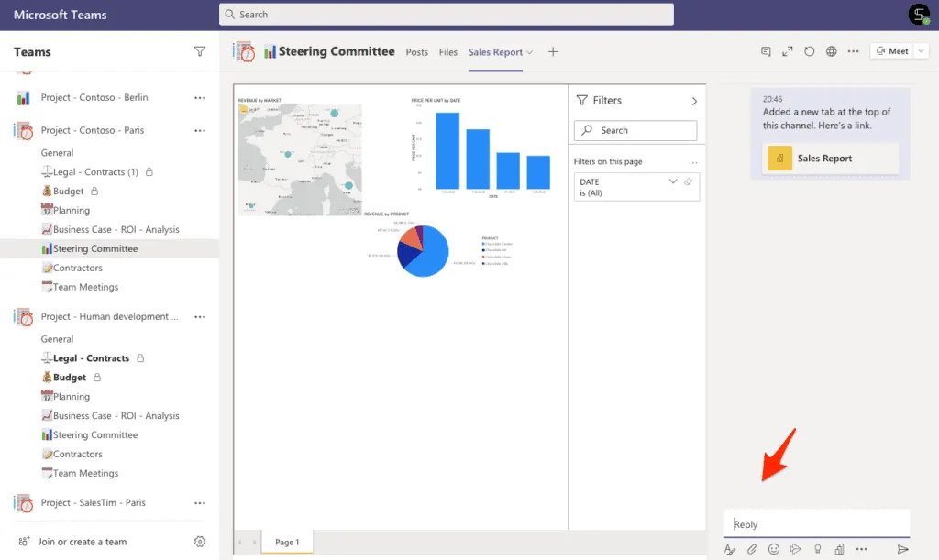Filter your teams list with the funnel icon
This screenshot has width=939, height=560.
tap(200, 52)
